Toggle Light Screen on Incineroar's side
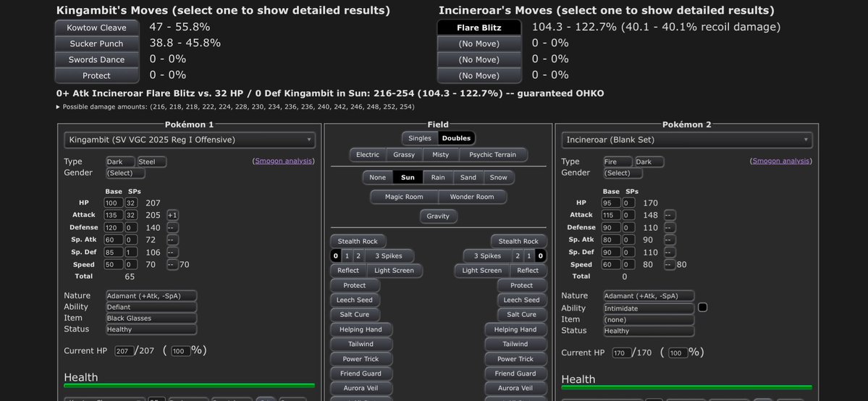 click(x=481, y=271)
